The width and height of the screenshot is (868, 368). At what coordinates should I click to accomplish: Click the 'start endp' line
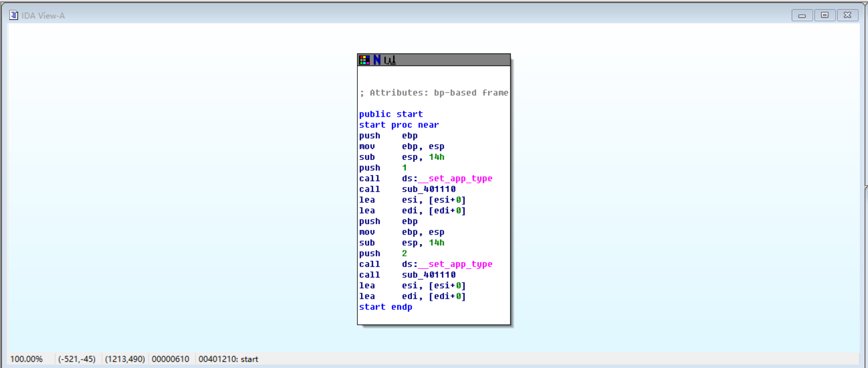(385, 307)
